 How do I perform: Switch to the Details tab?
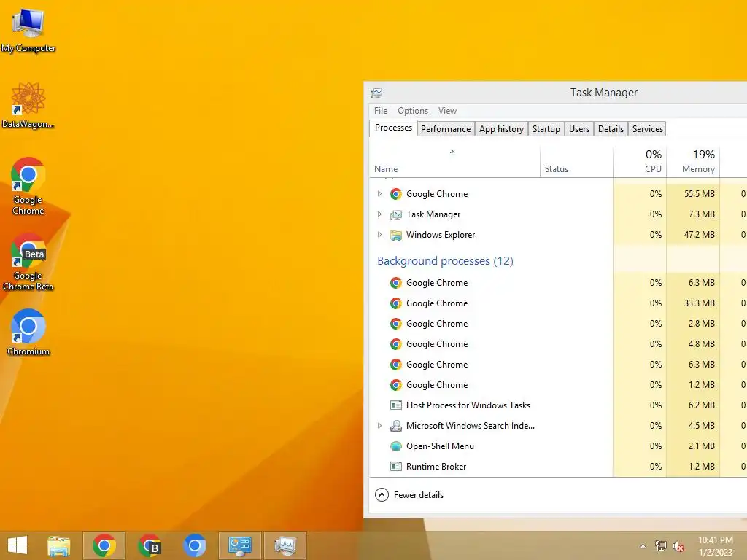click(x=611, y=129)
